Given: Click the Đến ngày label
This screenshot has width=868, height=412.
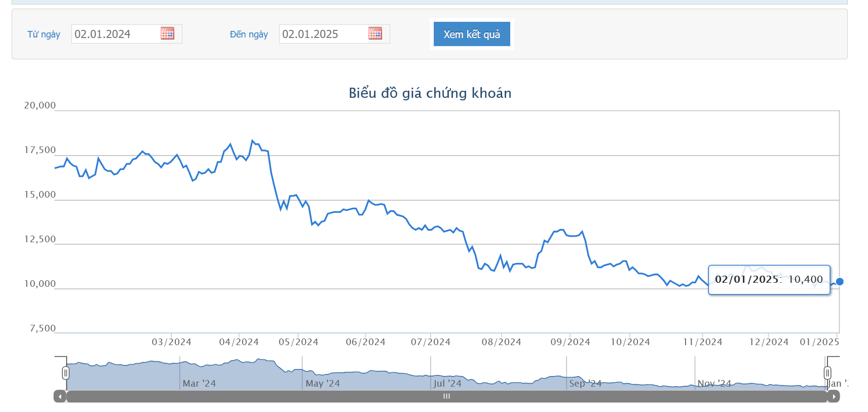Looking at the screenshot, I should pos(249,34).
